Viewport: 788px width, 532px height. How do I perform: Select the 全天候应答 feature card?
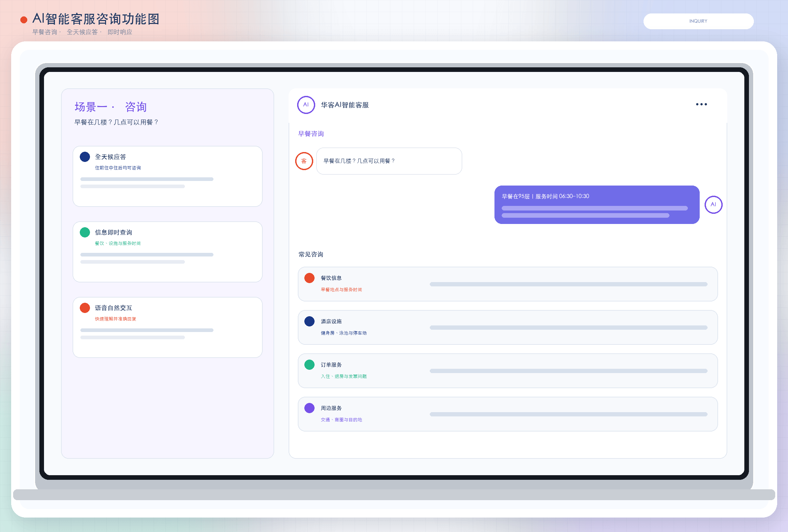click(167, 176)
